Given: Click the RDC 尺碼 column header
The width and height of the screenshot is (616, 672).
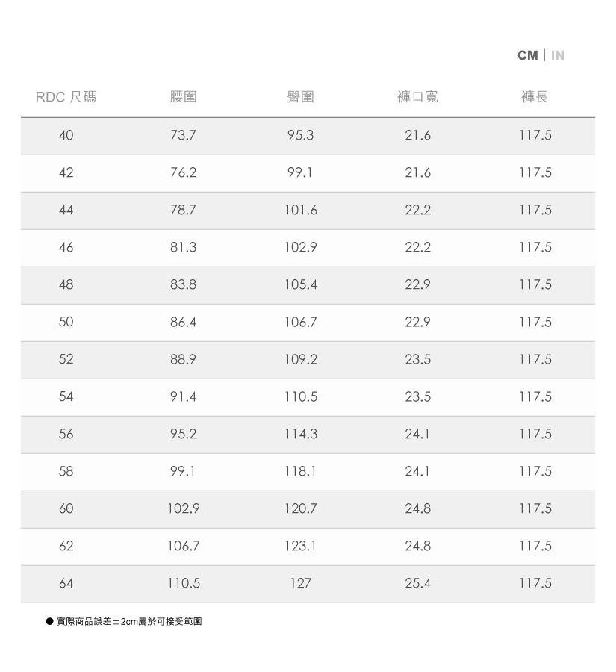Looking at the screenshot, I should tap(66, 97).
